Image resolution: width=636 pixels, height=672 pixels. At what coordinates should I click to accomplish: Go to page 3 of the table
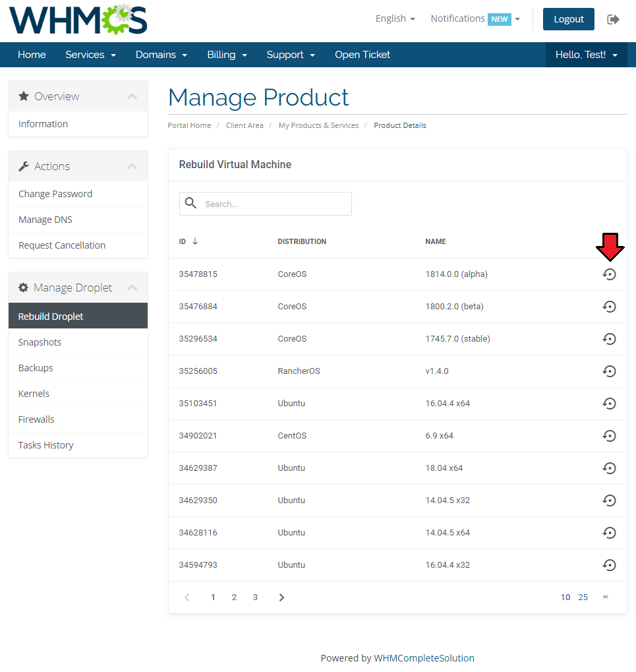255,597
